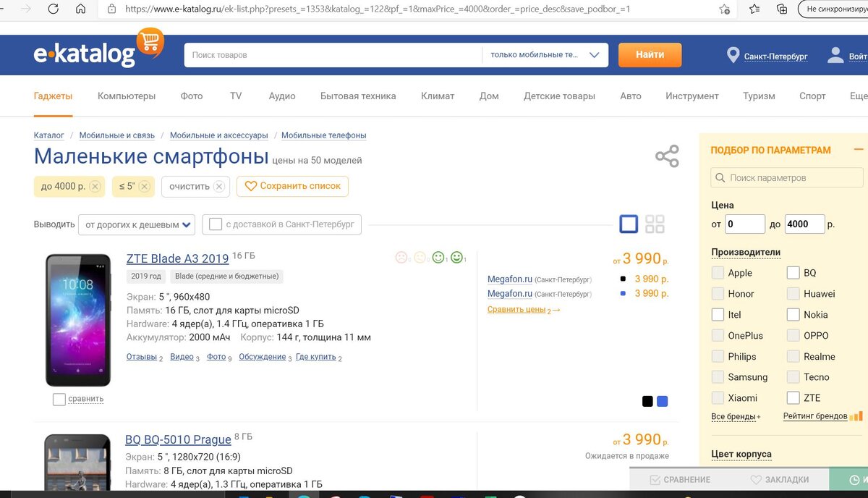This screenshot has width=868, height=498.
Task: Open the Гаджеты menu tab
Action: point(53,96)
